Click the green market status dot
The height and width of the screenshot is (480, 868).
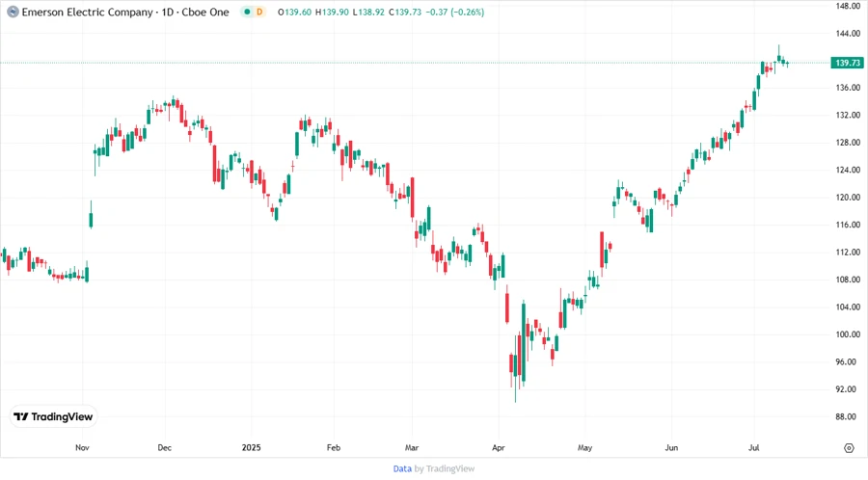[247, 12]
